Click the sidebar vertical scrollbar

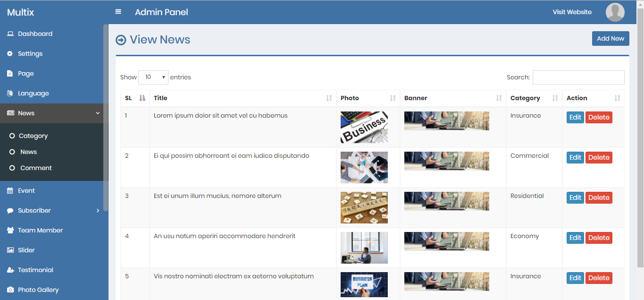106,118
